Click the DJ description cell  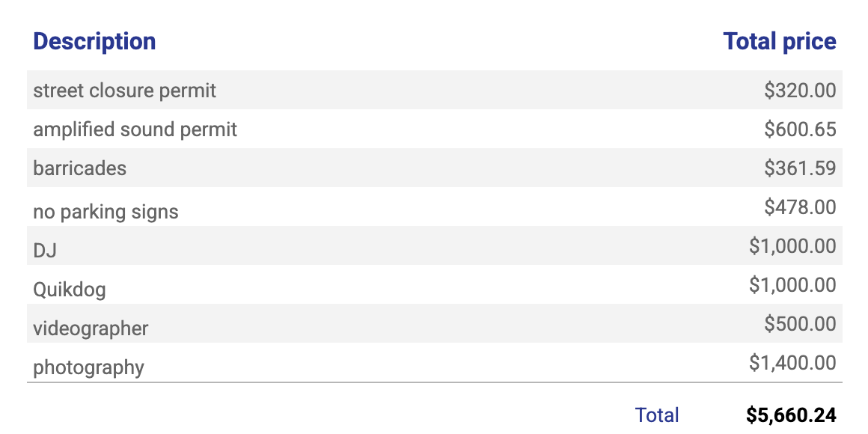click(x=45, y=251)
